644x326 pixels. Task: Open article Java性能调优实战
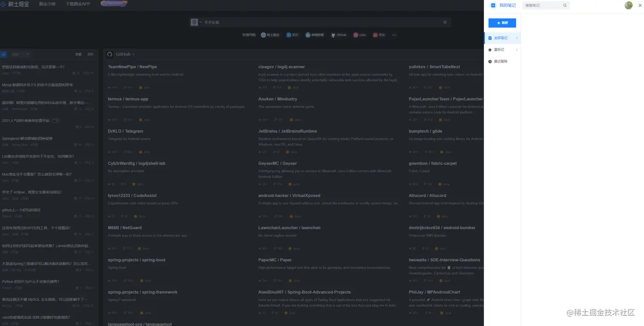point(36,317)
